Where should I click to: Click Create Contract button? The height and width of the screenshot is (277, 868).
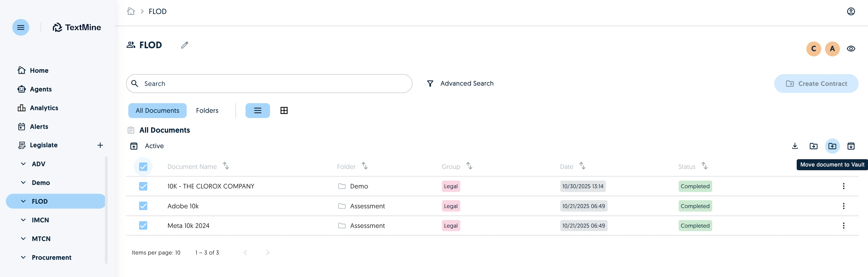pos(816,84)
